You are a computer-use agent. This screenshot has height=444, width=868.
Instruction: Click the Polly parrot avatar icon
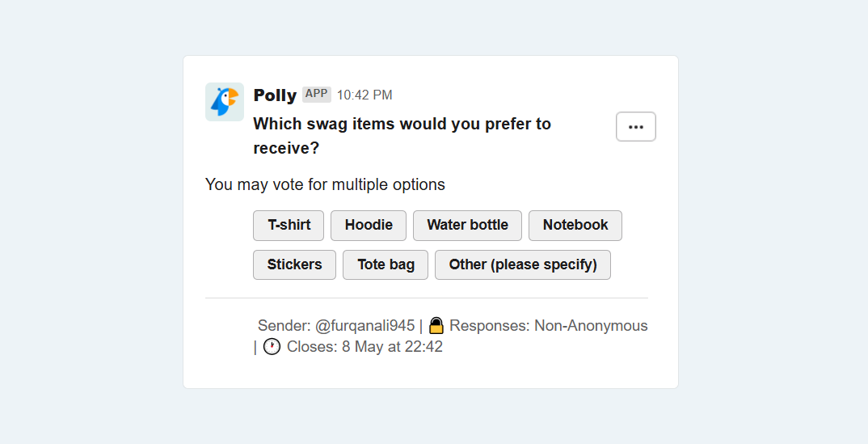tap(224, 102)
